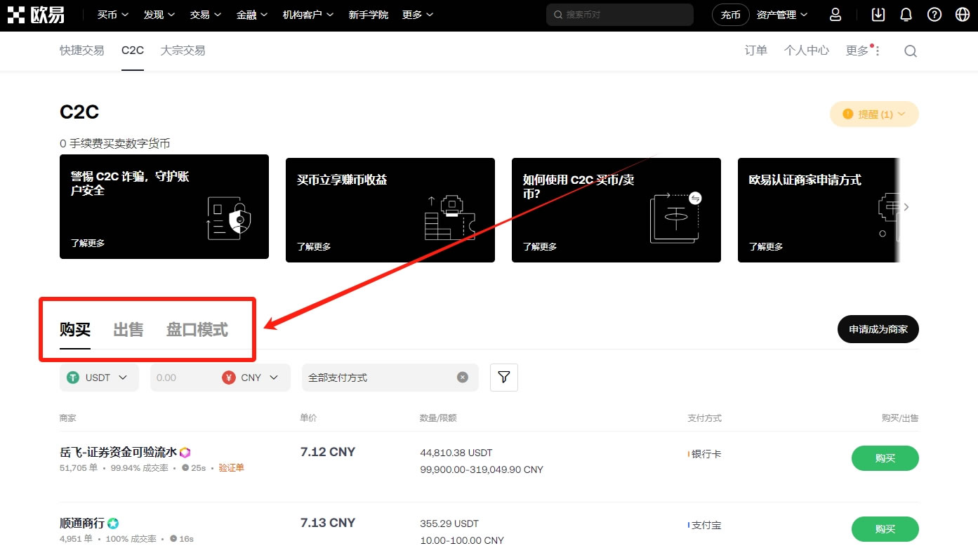Click the 申请成为商家 button
This screenshot has height=560, width=978.
pos(878,329)
